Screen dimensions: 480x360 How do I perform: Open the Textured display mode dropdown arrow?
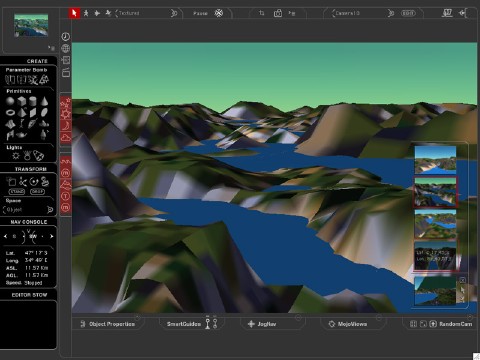click(174, 13)
